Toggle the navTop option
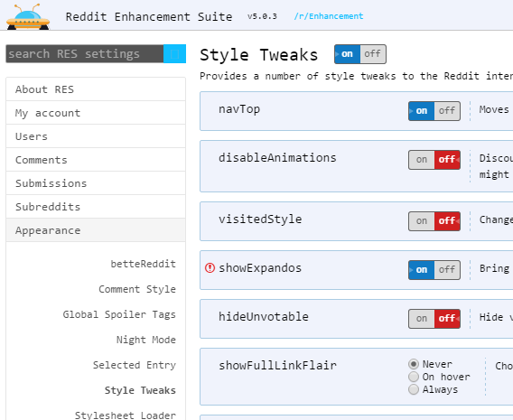The image size is (513, 420). (x=434, y=111)
